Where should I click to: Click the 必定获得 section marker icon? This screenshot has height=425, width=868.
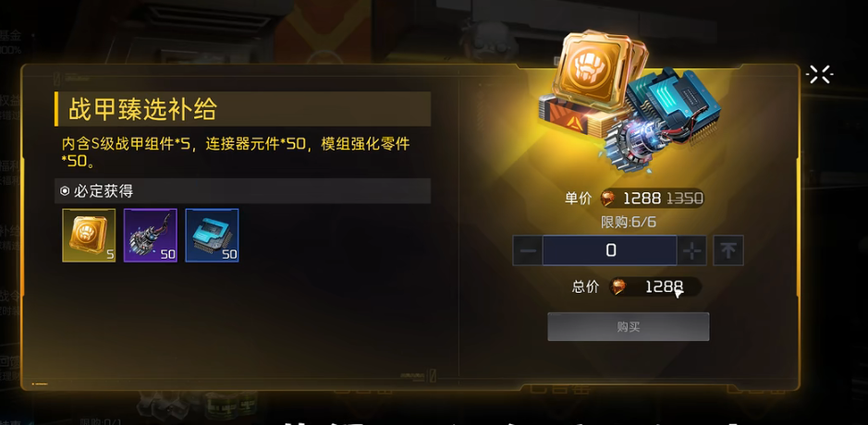65,191
